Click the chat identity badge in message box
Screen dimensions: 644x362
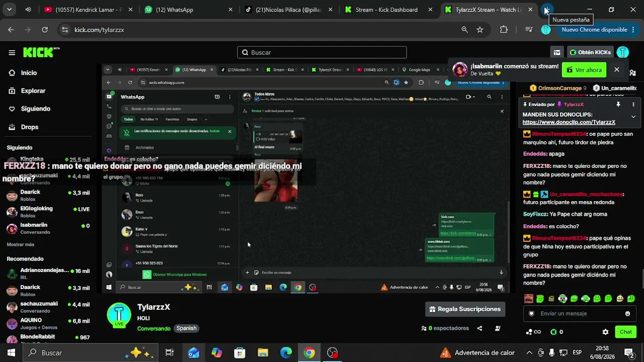point(531,314)
